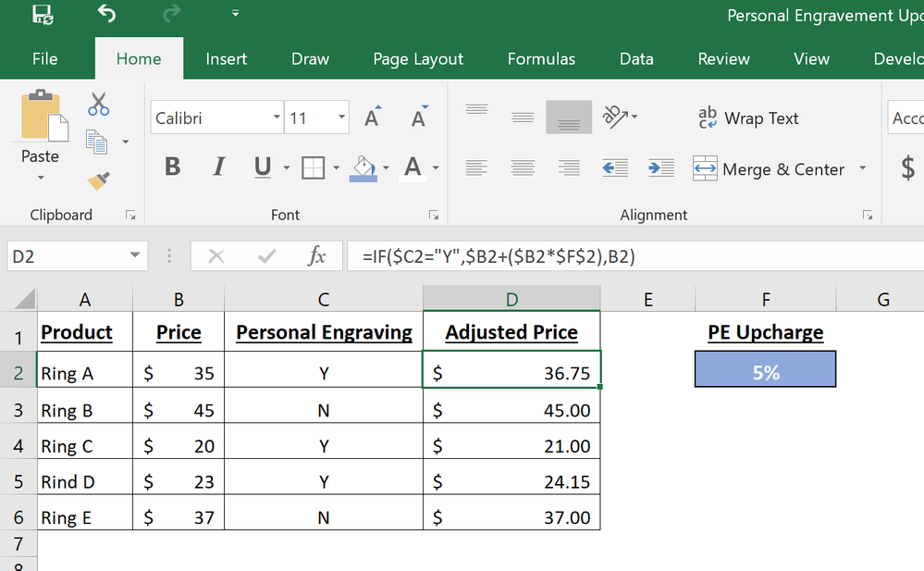Toggle Bold formatting
Viewport: 924px width, 571px height.
tap(172, 168)
